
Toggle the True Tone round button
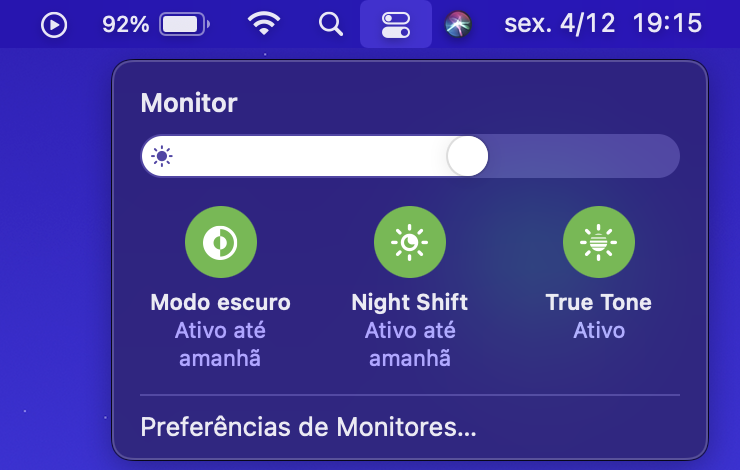click(x=599, y=242)
